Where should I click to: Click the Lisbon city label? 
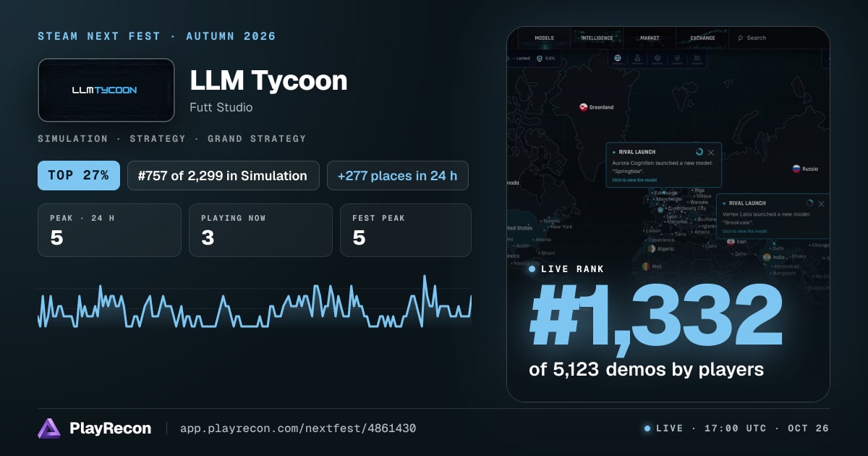(x=653, y=231)
